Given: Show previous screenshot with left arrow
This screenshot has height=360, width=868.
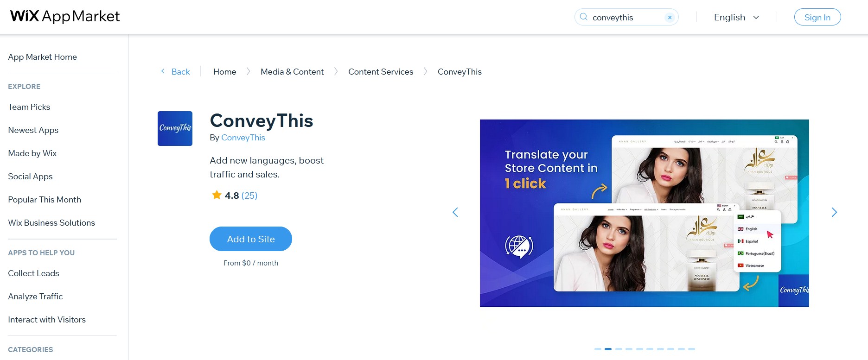Looking at the screenshot, I should click(455, 212).
